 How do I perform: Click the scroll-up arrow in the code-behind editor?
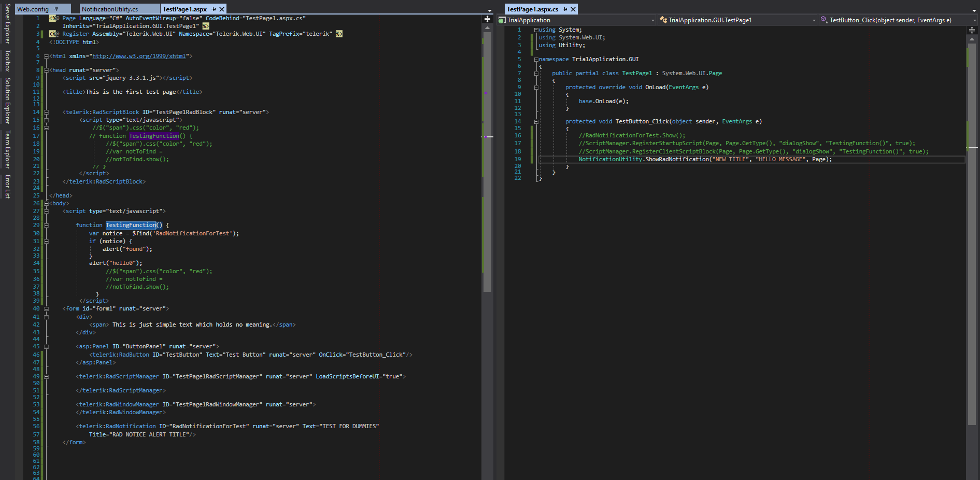point(972,39)
